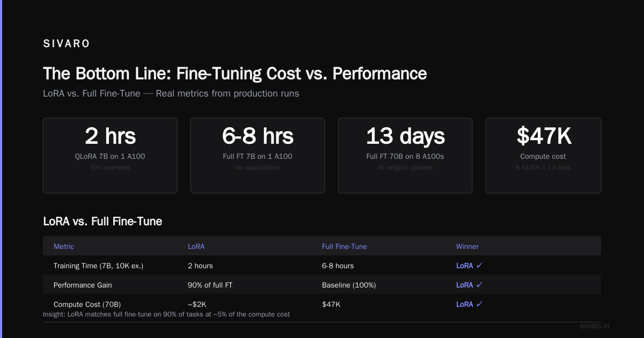The image size is (644, 338).
Task: Click the checkmark in Training Time row
Action: 479,266
